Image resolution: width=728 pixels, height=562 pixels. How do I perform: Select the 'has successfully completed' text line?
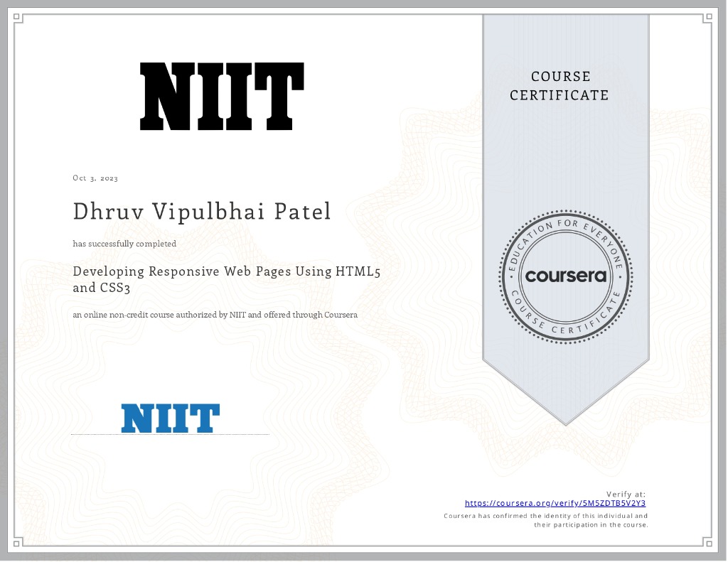(x=124, y=244)
